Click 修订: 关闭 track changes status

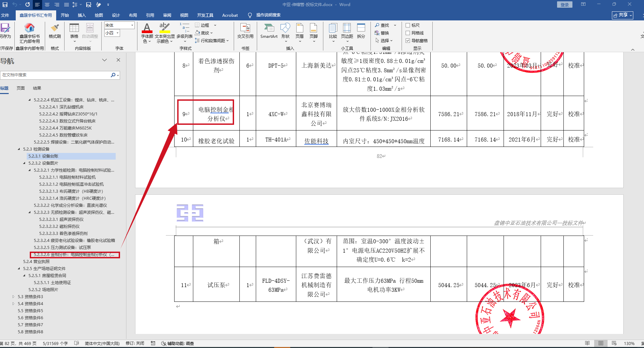point(135,343)
